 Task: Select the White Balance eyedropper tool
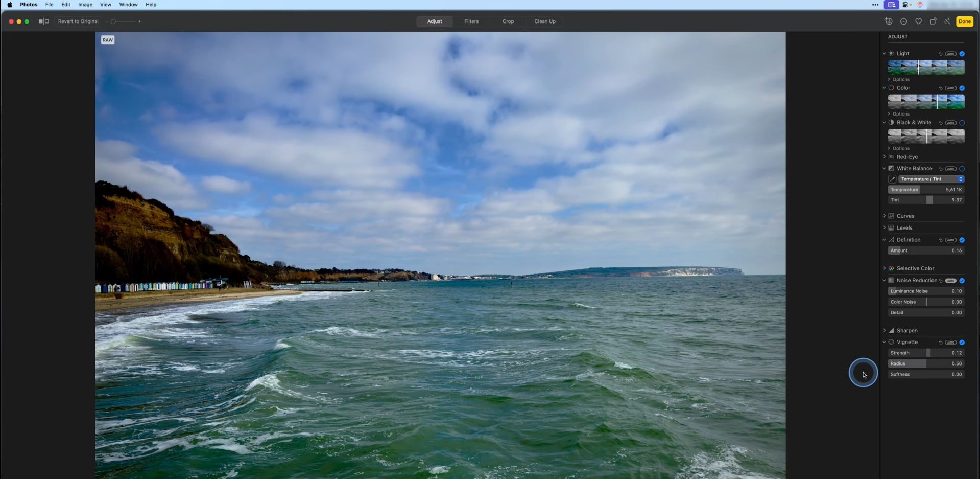click(892, 179)
